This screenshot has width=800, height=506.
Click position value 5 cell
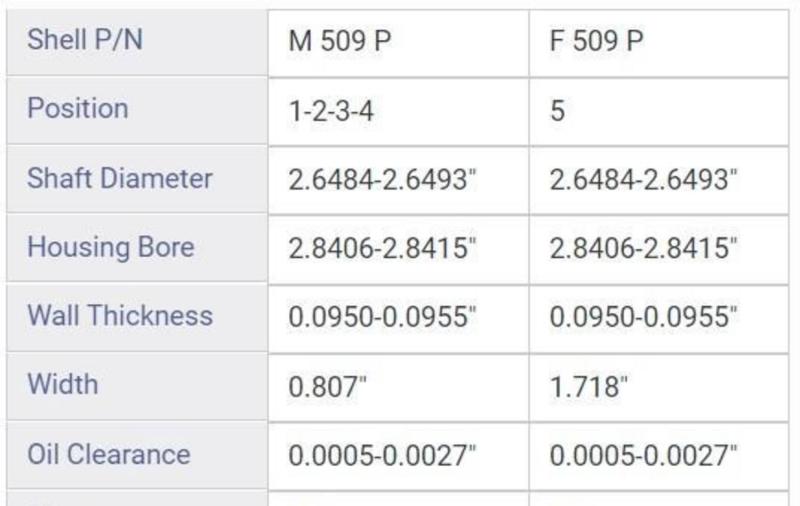558,110
